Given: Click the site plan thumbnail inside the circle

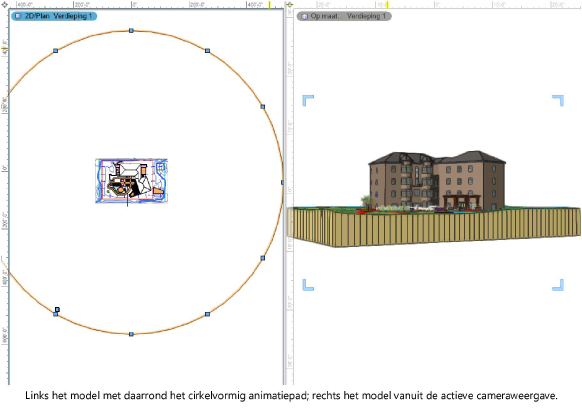Looking at the screenshot, I should pos(131,181).
